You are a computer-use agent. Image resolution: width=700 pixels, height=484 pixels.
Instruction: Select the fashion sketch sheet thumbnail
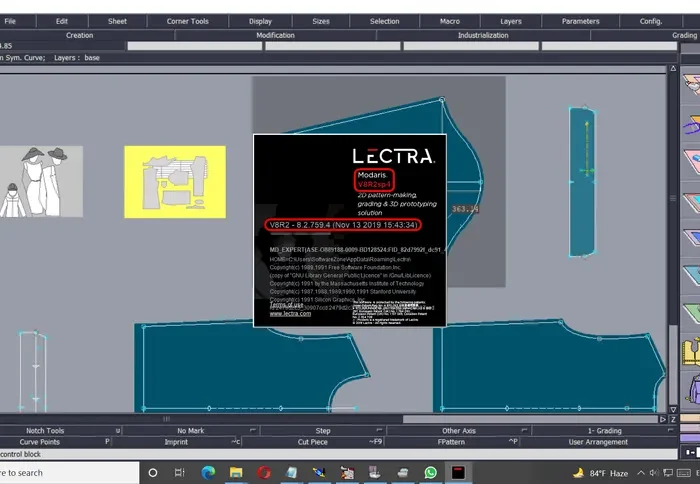[x=41, y=182]
